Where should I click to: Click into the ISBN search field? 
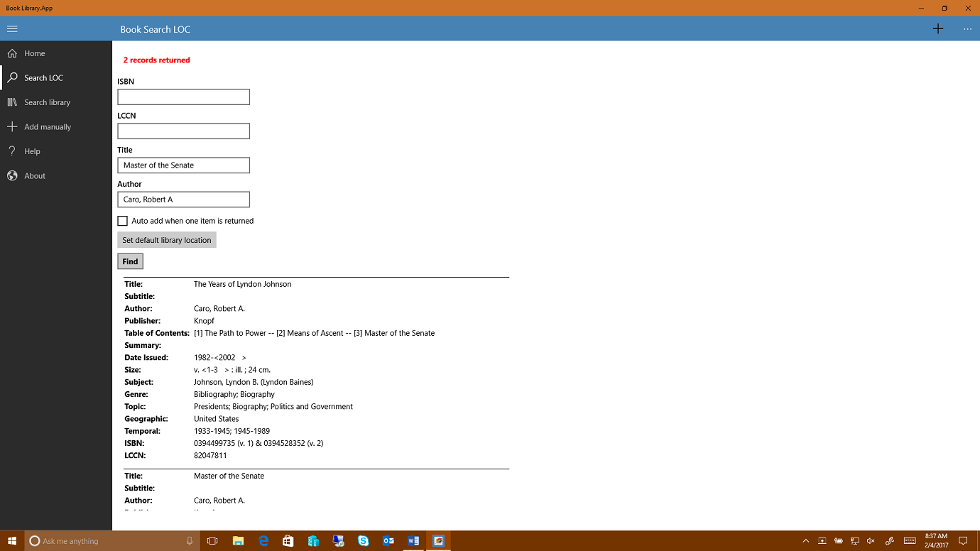point(183,97)
